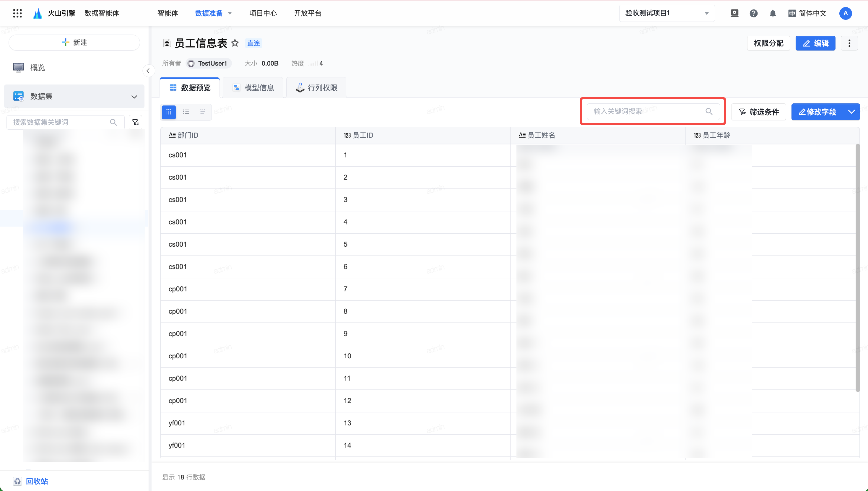
Task: Click the screen monitor icon in header
Action: click(x=734, y=14)
